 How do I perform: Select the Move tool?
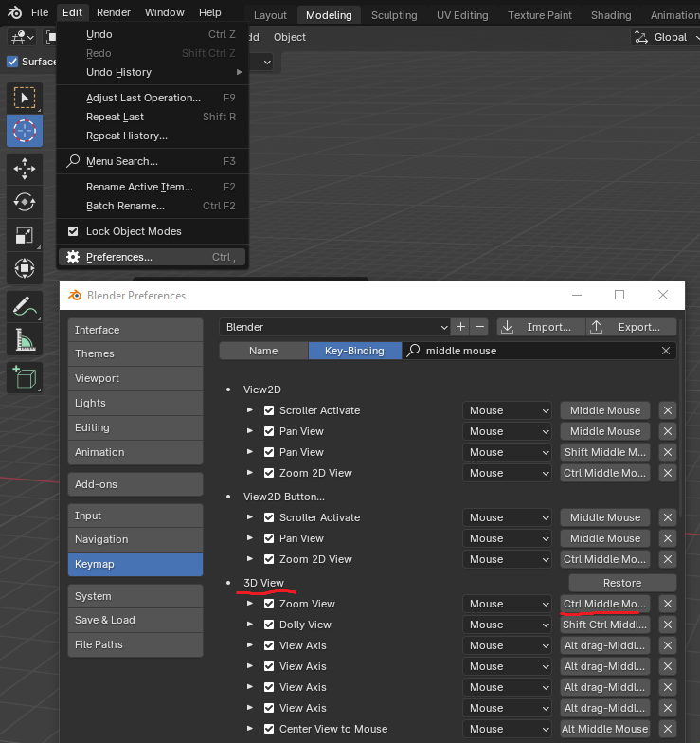pyautogui.click(x=25, y=169)
